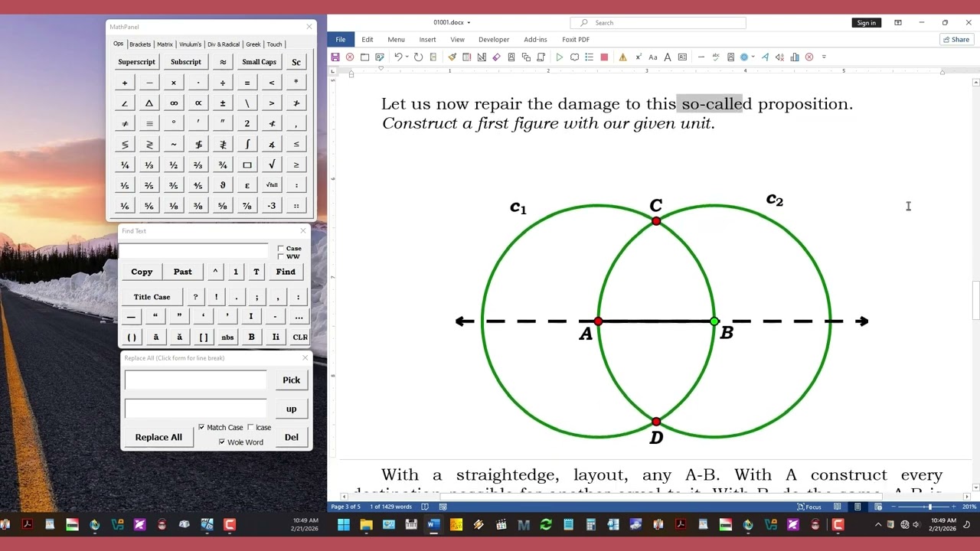980x551 pixels.
Task: Click the Title Case button
Action: coord(152,297)
